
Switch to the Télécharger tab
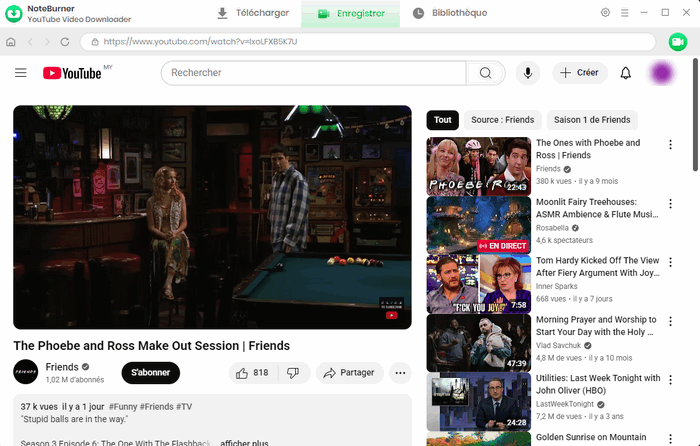(x=253, y=13)
